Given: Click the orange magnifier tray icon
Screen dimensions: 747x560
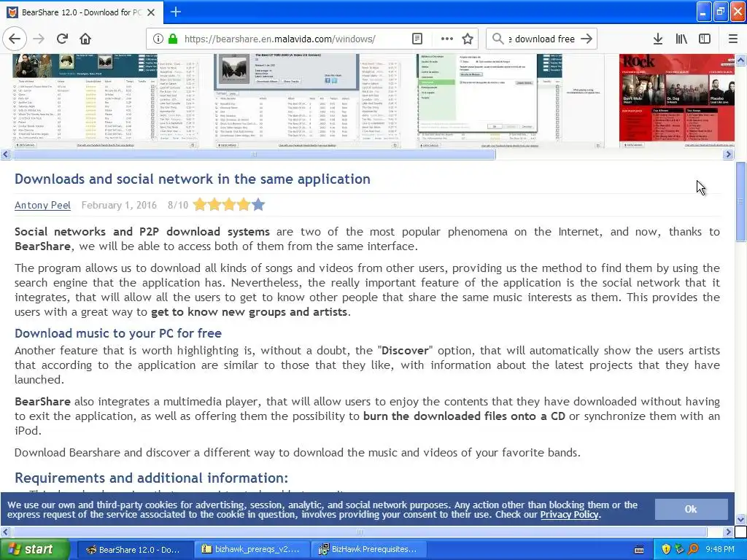Looking at the screenshot, I should [x=693, y=550].
